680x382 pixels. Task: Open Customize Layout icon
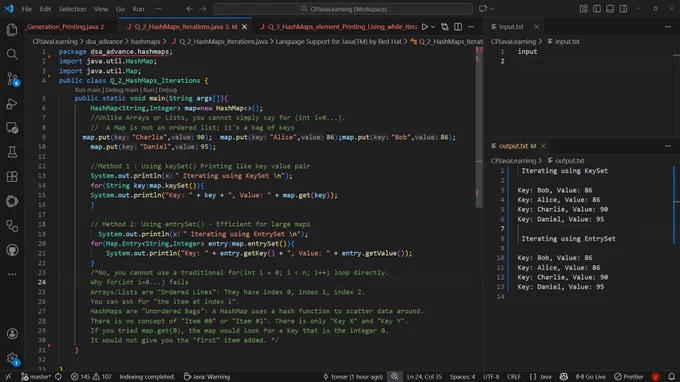583,9
